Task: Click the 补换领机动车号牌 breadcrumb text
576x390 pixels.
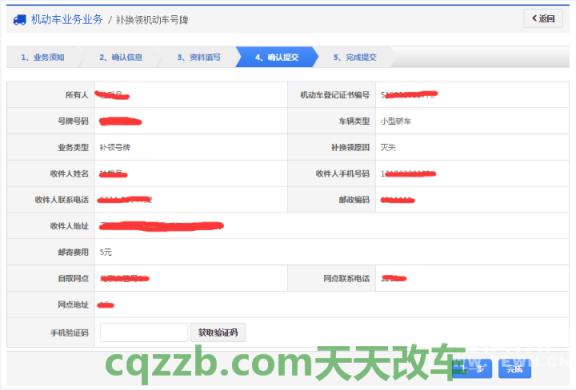Action: point(152,20)
